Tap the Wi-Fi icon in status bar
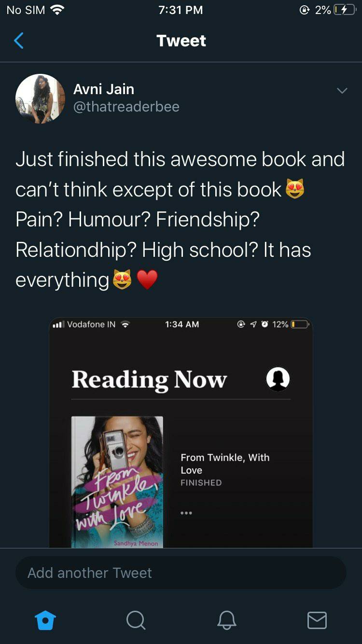 pyautogui.click(x=57, y=10)
